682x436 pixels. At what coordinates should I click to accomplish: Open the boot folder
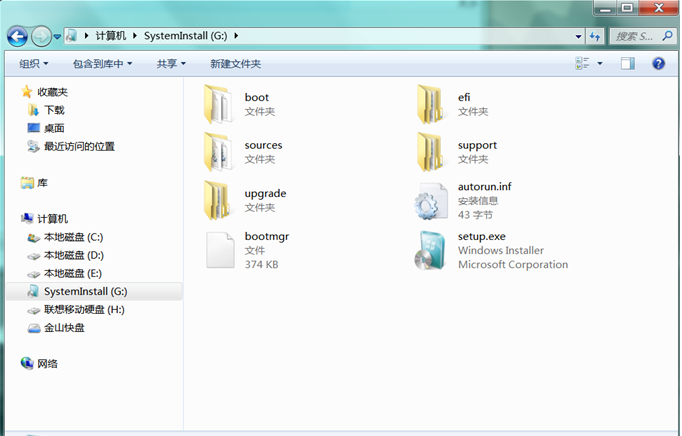[220, 103]
